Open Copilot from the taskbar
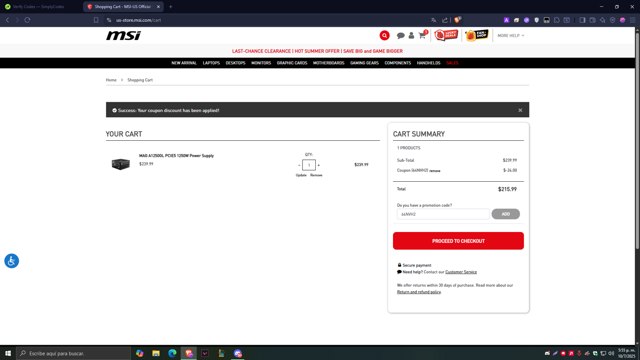The width and height of the screenshot is (640, 360). point(140,353)
